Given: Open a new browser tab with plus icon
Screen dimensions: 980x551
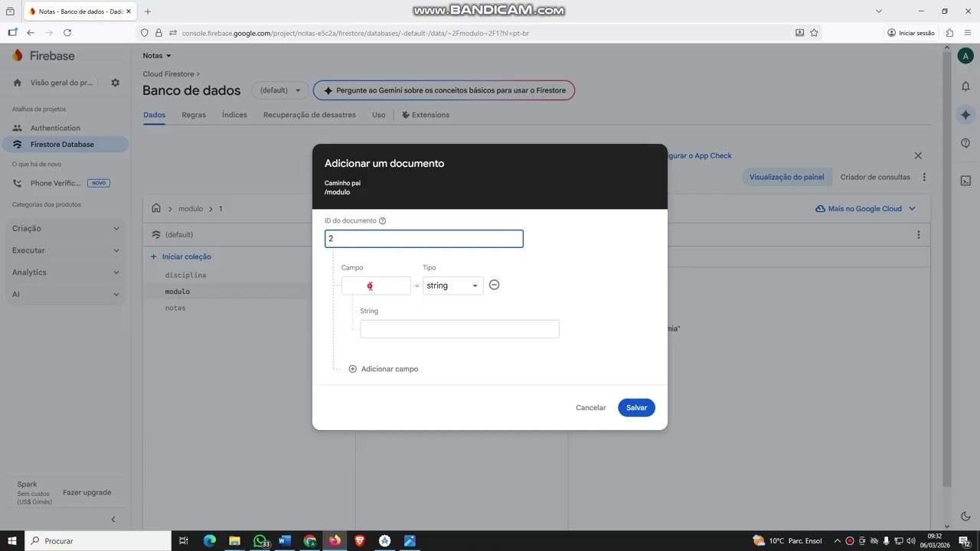Looking at the screenshot, I should pyautogui.click(x=148, y=11).
